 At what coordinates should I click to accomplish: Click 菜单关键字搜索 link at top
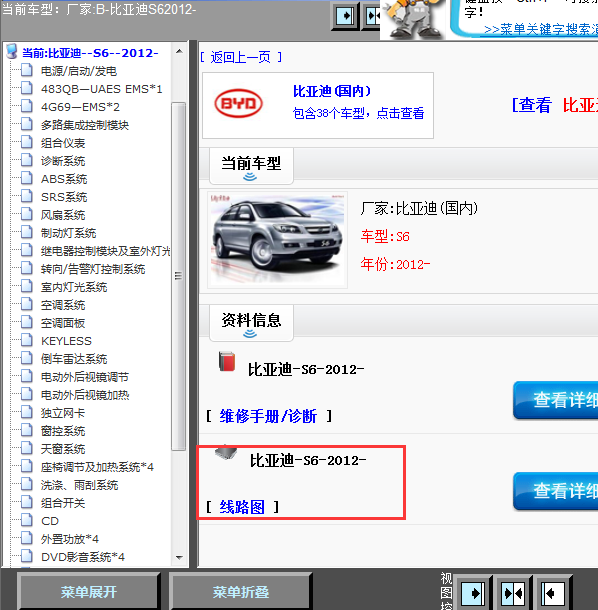tap(541, 30)
